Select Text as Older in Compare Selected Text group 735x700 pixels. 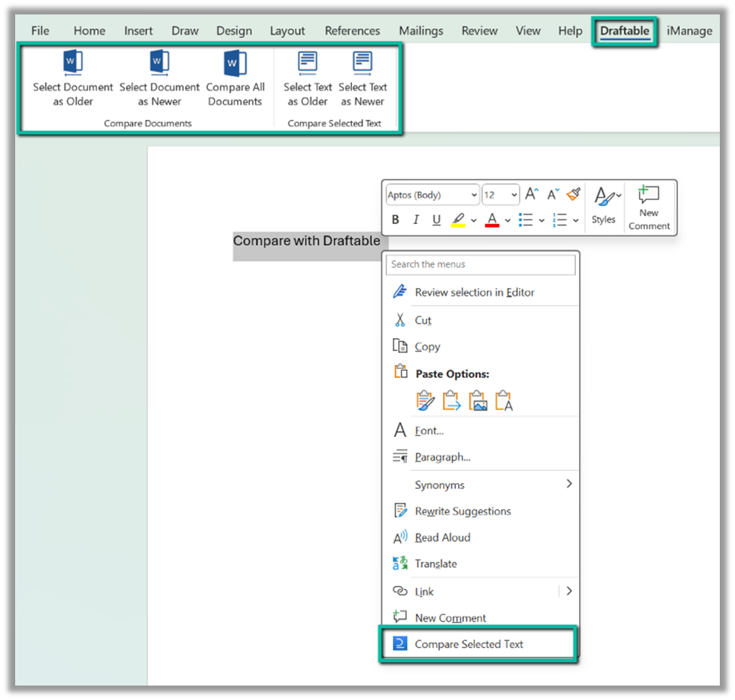click(306, 79)
